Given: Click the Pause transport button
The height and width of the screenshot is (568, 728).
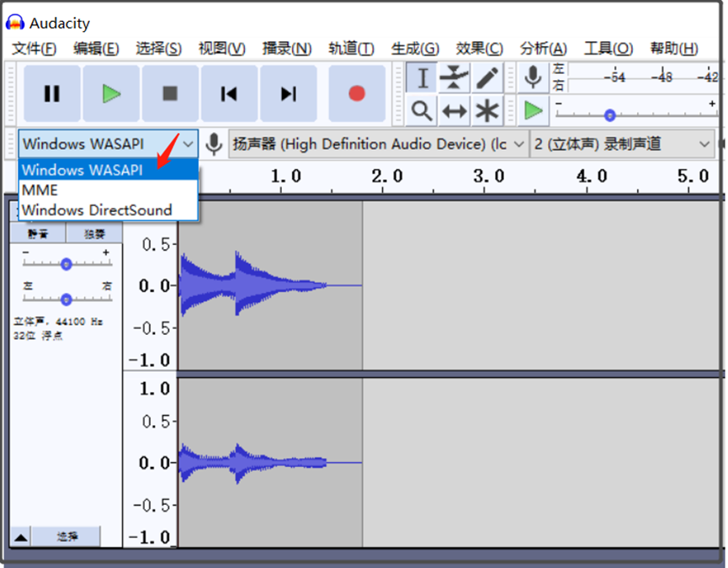Looking at the screenshot, I should 52,93.
